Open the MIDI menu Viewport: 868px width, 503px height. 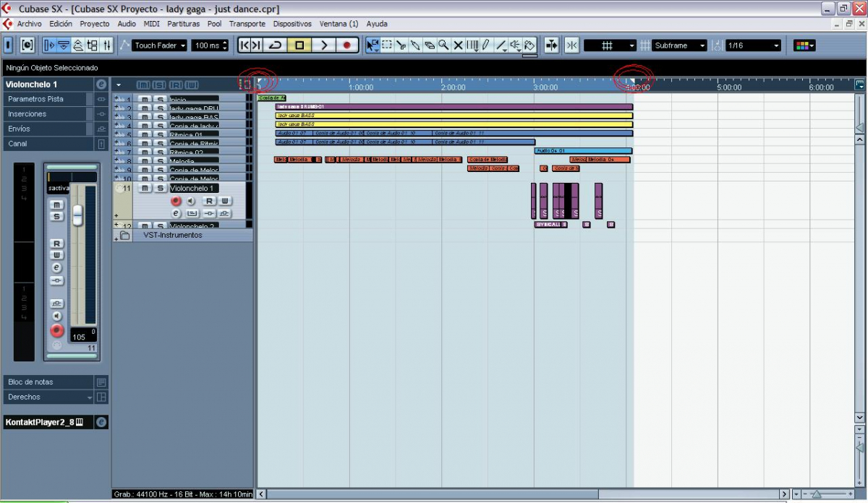click(151, 24)
